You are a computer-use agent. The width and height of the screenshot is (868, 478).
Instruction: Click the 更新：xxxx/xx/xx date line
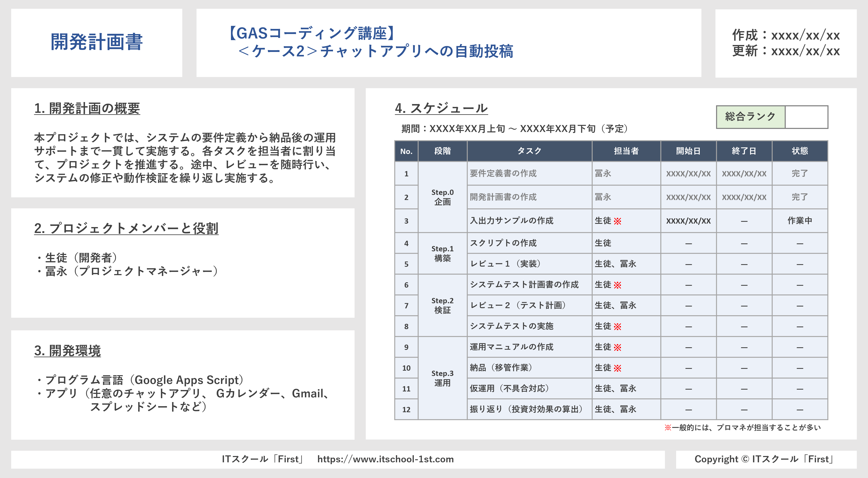786,51
